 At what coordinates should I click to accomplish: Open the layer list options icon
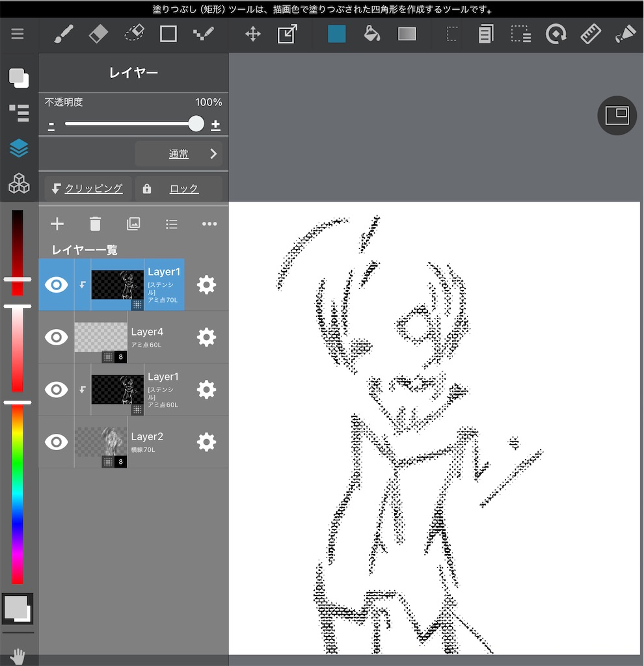(x=172, y=224)
